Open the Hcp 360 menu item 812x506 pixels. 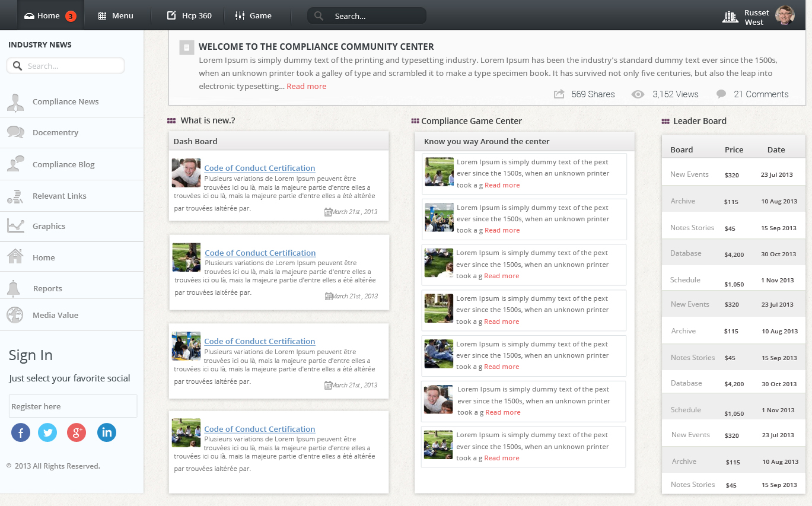pyautogui.click(x=188, y=15)
